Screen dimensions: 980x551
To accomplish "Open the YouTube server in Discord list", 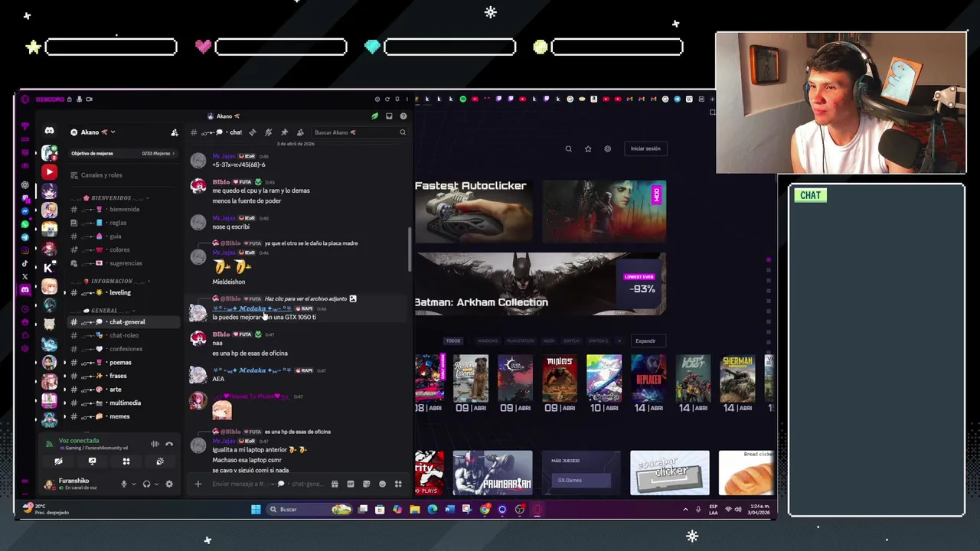I will tap(49, 172).
